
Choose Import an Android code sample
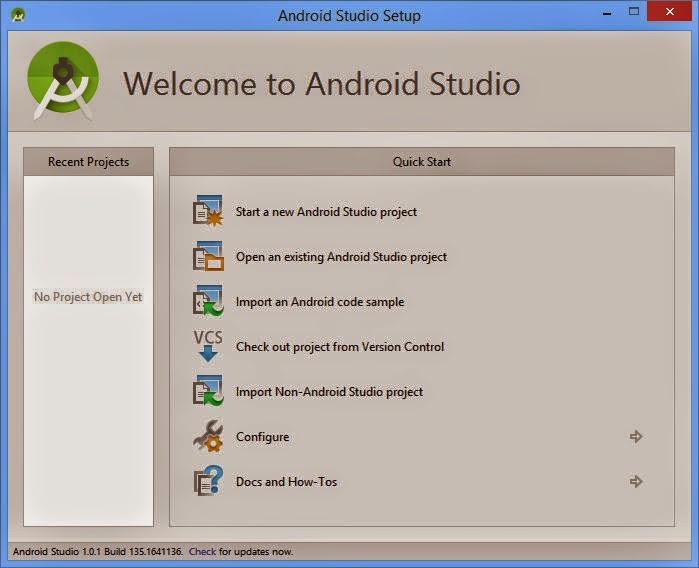[320, 302]
